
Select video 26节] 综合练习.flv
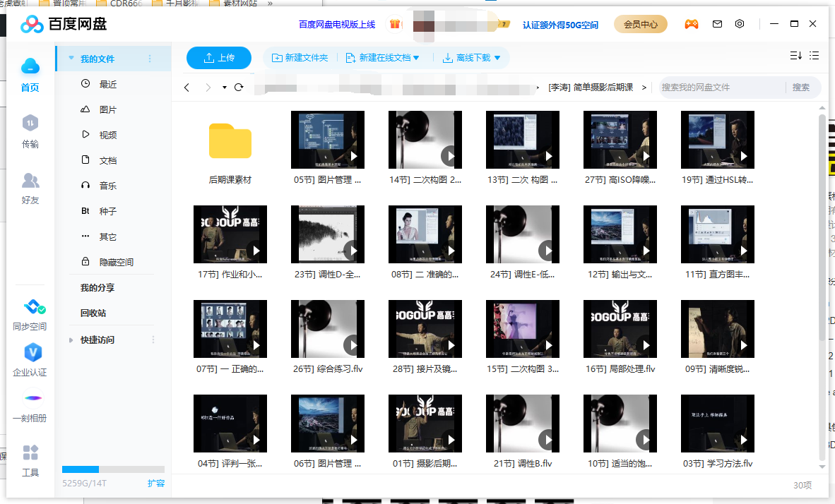(328, 329)
